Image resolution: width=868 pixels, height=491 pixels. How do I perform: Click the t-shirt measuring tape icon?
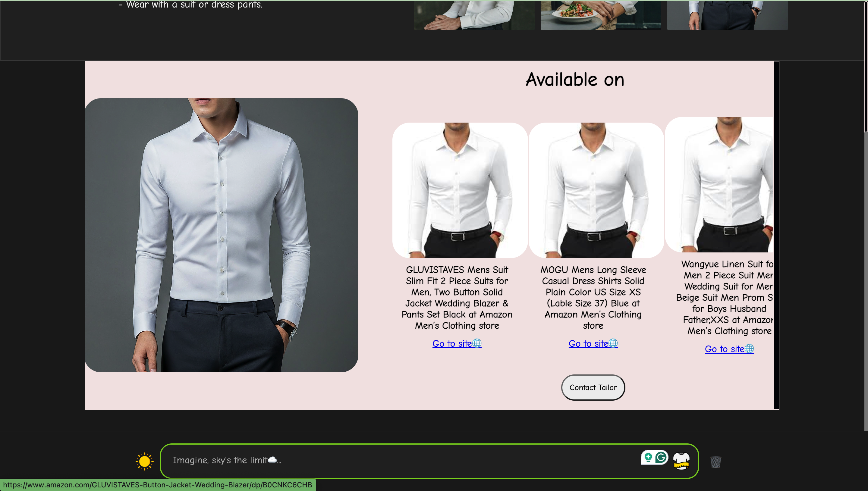(681, 461)
